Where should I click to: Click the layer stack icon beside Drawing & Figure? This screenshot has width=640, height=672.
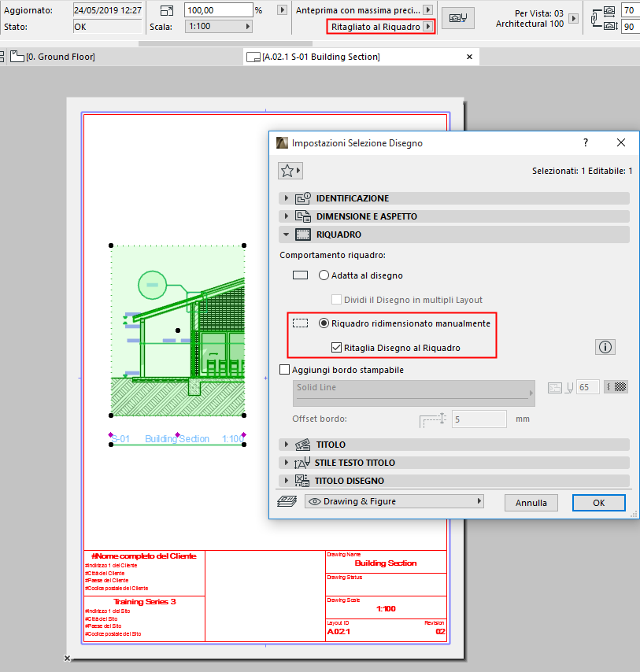pyautogui.click(x=287, y=501)
